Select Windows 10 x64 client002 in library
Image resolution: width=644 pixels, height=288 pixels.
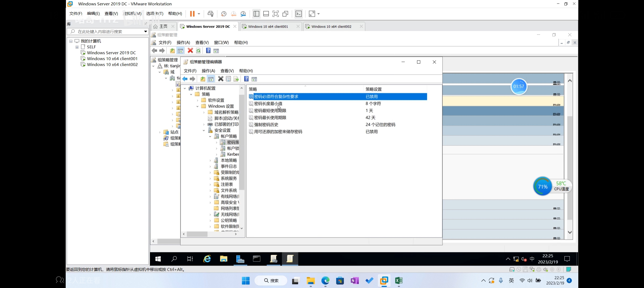[112, 65]
